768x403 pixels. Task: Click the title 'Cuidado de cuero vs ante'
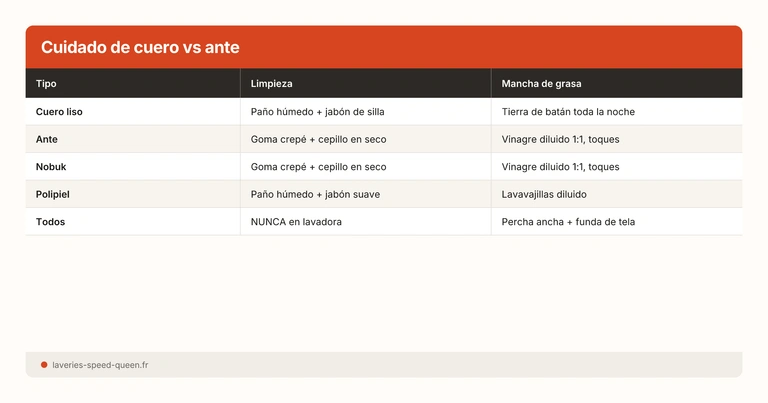pos(140,48)
